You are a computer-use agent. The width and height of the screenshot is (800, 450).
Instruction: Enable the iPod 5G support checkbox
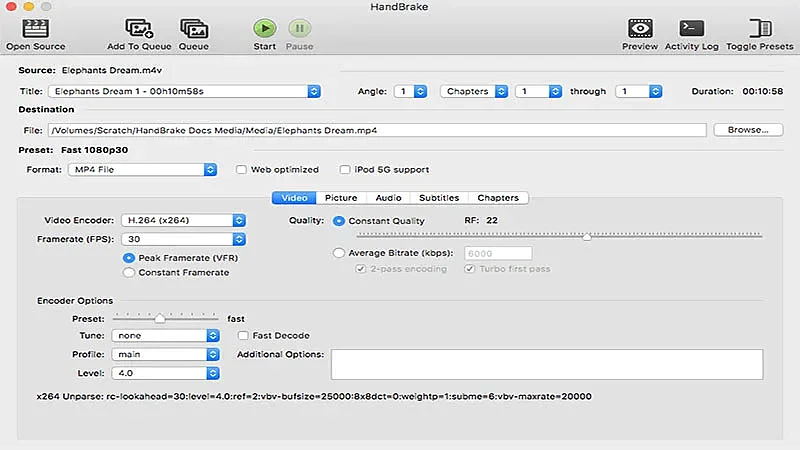(x=345, y=169)
